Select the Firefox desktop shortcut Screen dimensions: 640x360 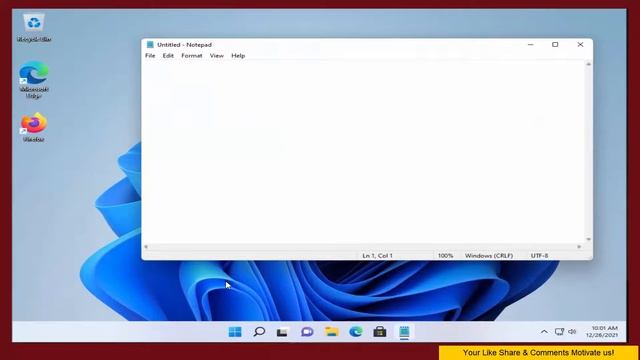pos(34,127)
